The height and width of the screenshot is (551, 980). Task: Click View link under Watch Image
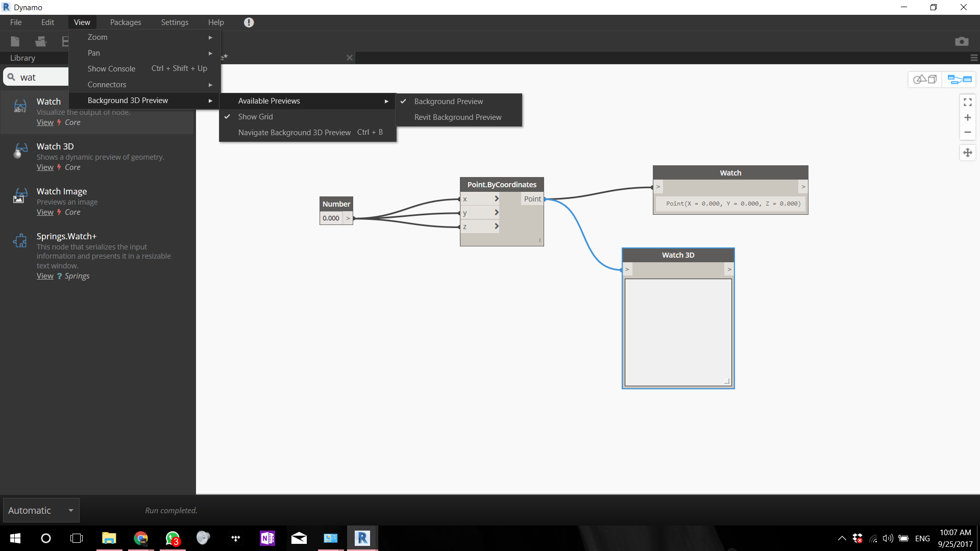click(x=45, y=212)
